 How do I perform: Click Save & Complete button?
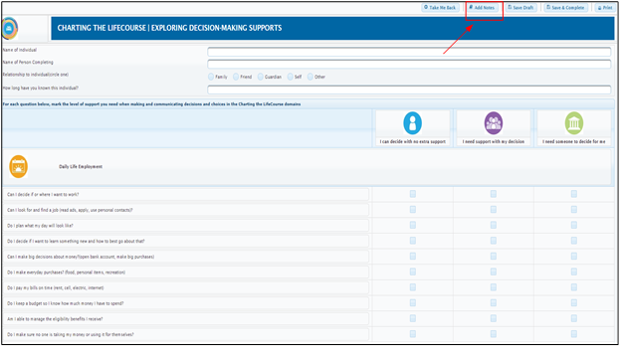(x=565, y=8)
